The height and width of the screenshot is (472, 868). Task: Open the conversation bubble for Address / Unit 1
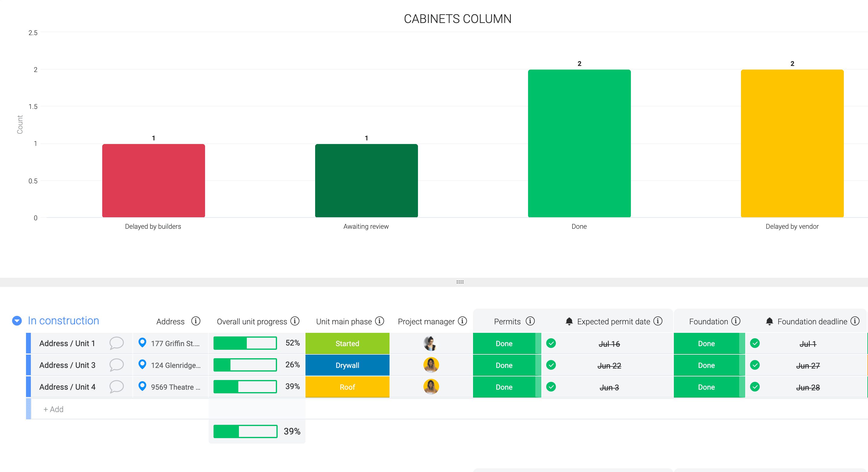tap(116, 343)
